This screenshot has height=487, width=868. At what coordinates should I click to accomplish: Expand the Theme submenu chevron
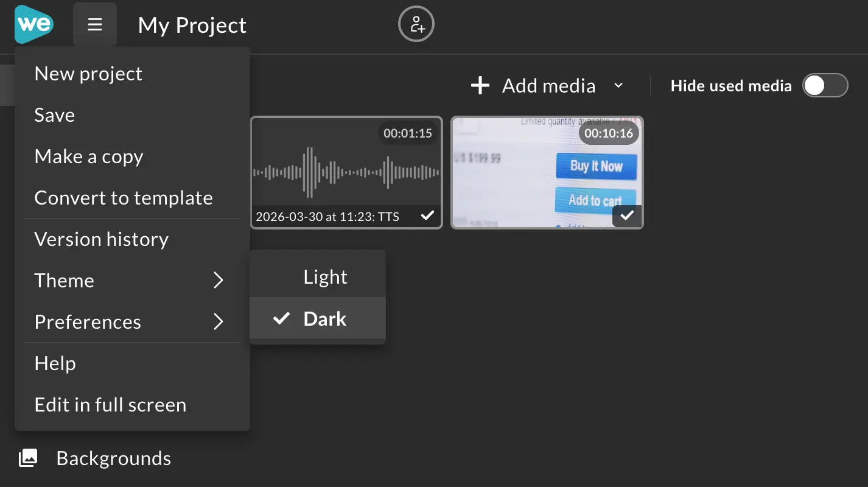(x=219, y=281)
